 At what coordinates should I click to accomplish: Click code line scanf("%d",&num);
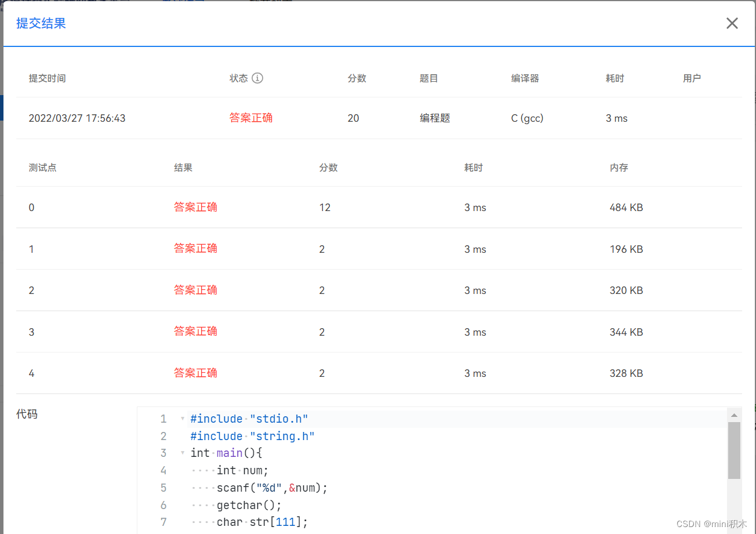[272, 488]
